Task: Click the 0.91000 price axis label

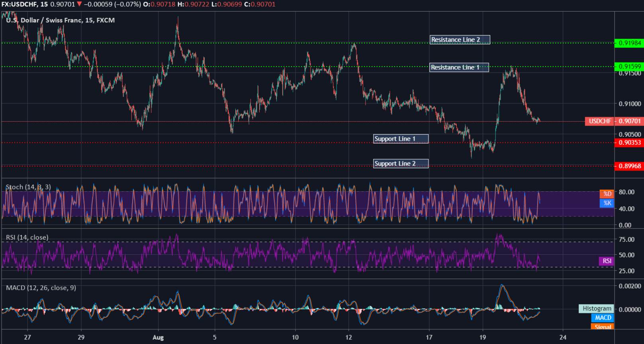Action: (x=630, y=104)
